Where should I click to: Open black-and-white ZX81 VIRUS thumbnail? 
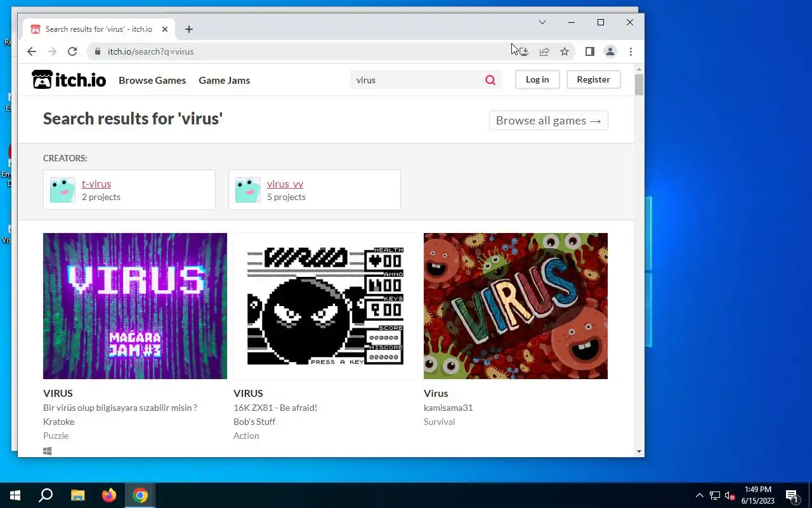[325, 306]
